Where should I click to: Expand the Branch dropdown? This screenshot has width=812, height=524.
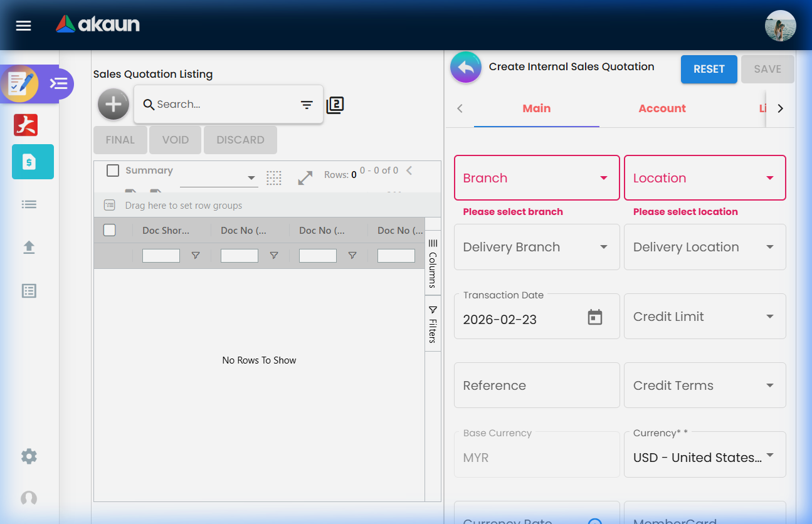pos(536,177)
